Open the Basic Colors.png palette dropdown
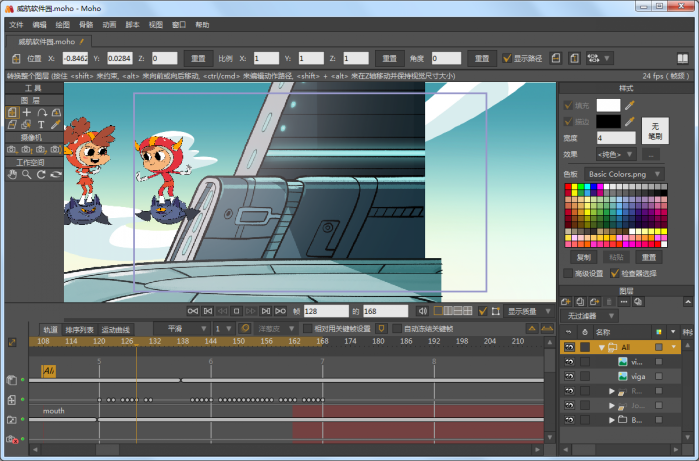Image resolution: width=699 pixels, height=461 pixels. (x=624, y=174)
